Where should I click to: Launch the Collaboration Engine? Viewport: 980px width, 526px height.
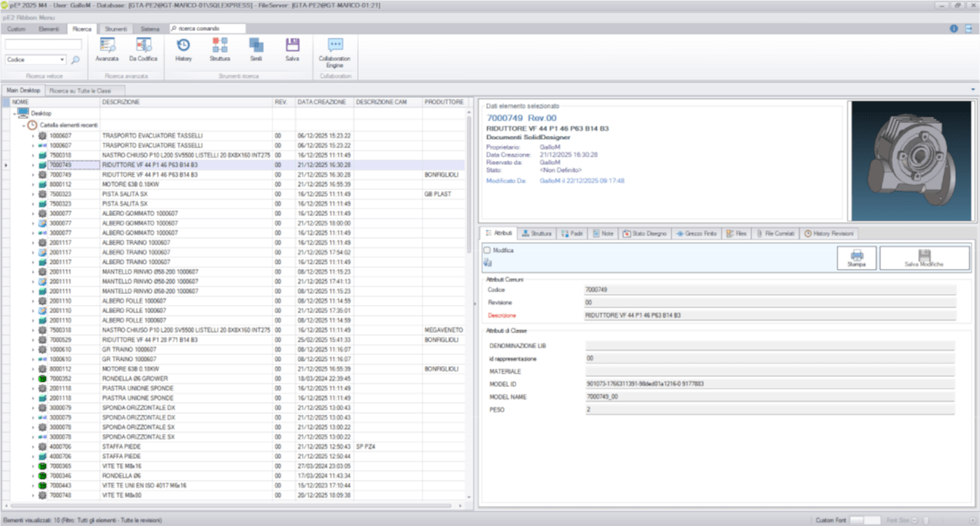(334, 49)
